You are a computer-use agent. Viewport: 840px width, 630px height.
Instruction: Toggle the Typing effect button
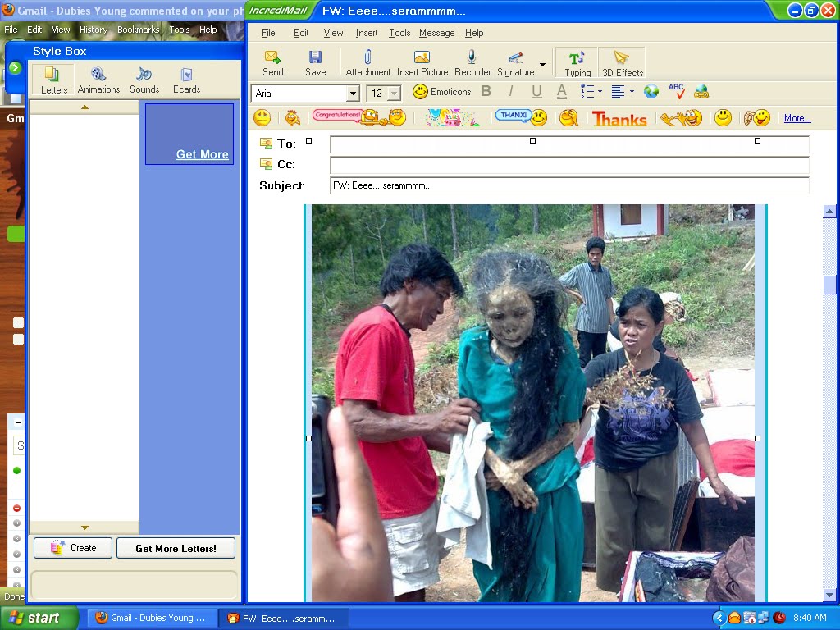click(x=577, y=63)
